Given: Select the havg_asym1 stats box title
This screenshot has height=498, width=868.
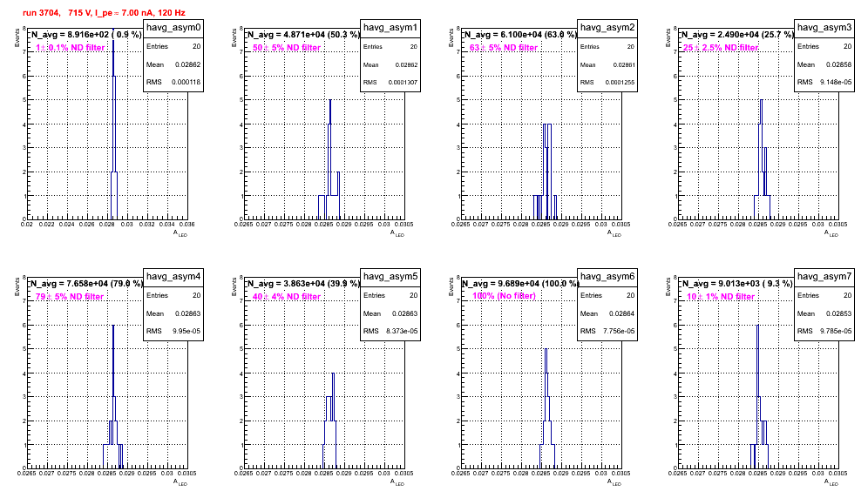Looking at the screenshot, I should pos(390,28).
